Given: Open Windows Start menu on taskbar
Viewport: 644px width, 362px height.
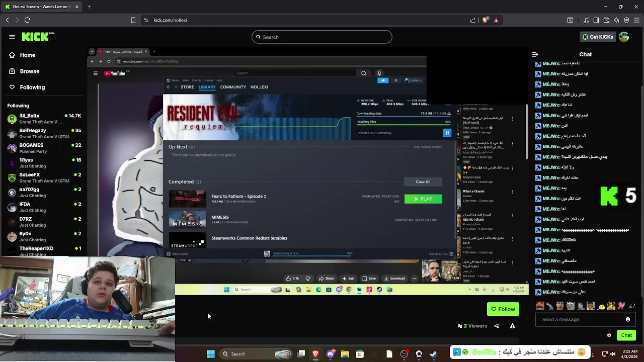Looking at the screenshot, I should (211, 354).
